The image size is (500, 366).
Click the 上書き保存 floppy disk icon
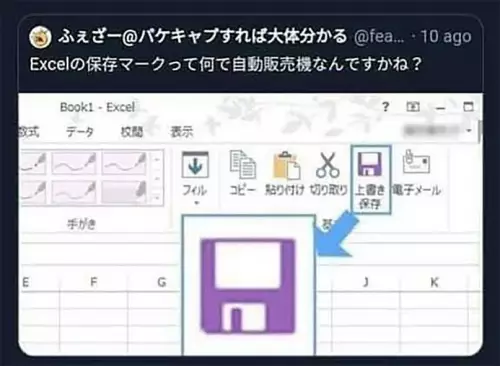[369, 164]
